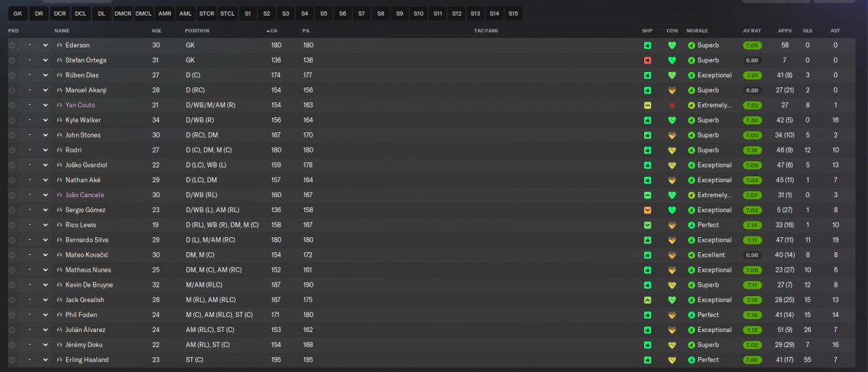Toggle the picked checkmark for Ederson
The image size is (868, 372).
12,45
